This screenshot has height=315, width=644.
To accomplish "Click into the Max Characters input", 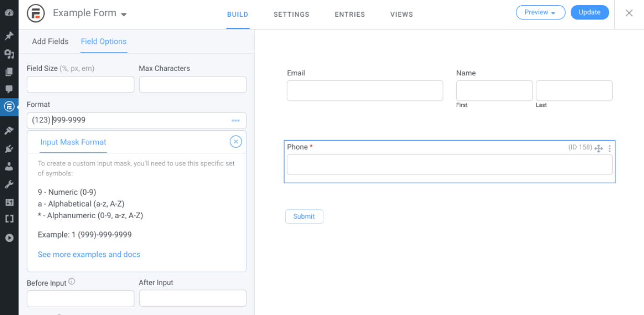I will [x=193, y=85].
